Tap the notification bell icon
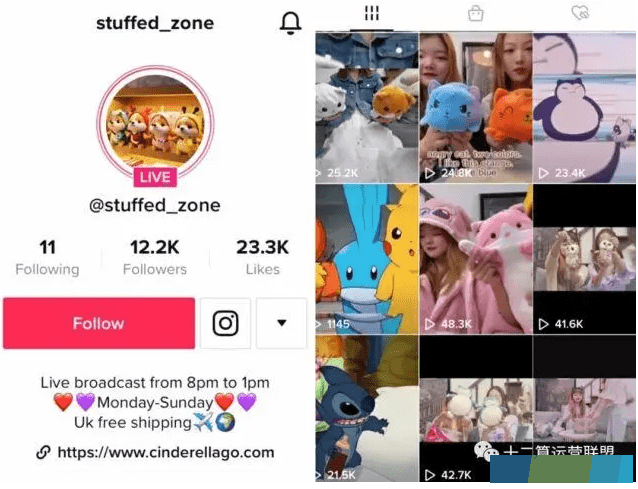Viewport: 638px width, 489px height. (291, 23)
